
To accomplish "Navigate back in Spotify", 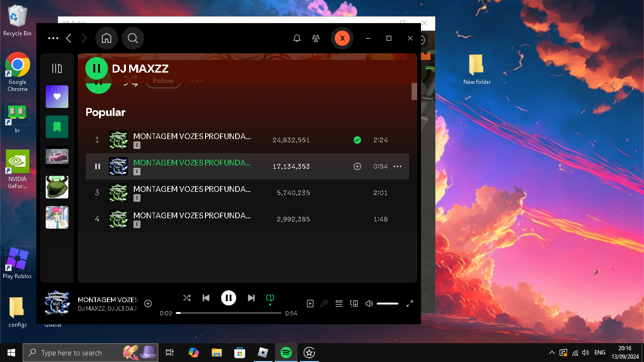I will pos(68,38).
